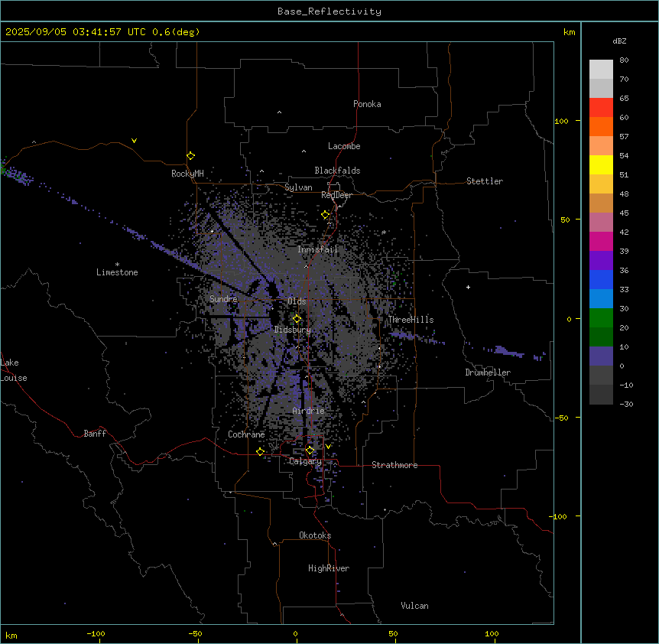Click the yellow diamond marker beside RockyMH
This screenshot has width=659, height=644.
tap(191, 156)
